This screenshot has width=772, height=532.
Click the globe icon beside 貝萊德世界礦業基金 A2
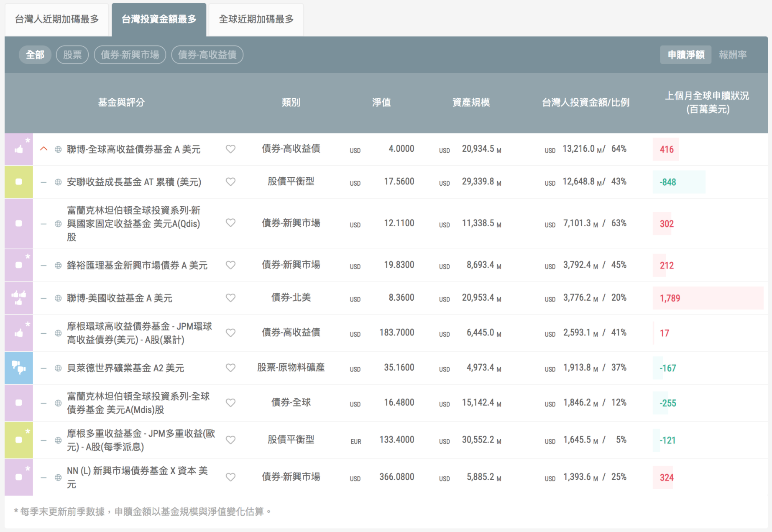[58, 368]
